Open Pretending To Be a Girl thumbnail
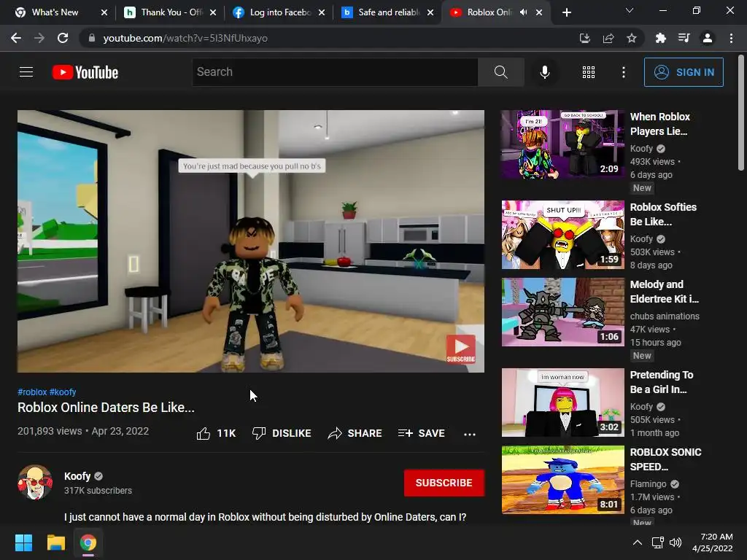 point(562,402)
